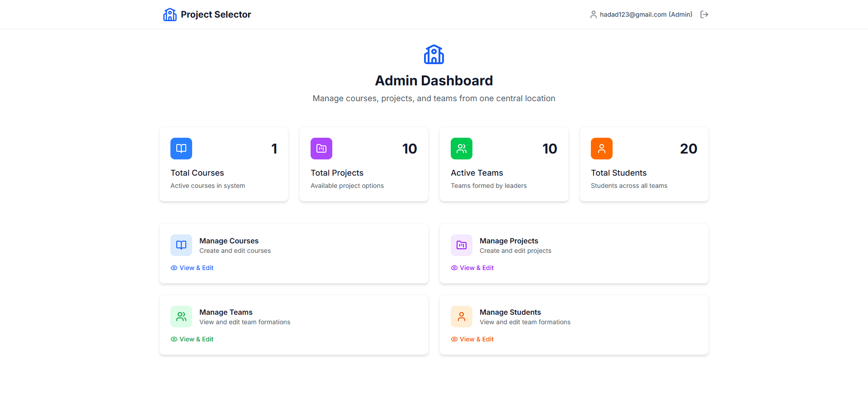Viewport: 868px width, 415px height.
Task: Click the green users icon on Active Teams card
Action: (461, 148)
